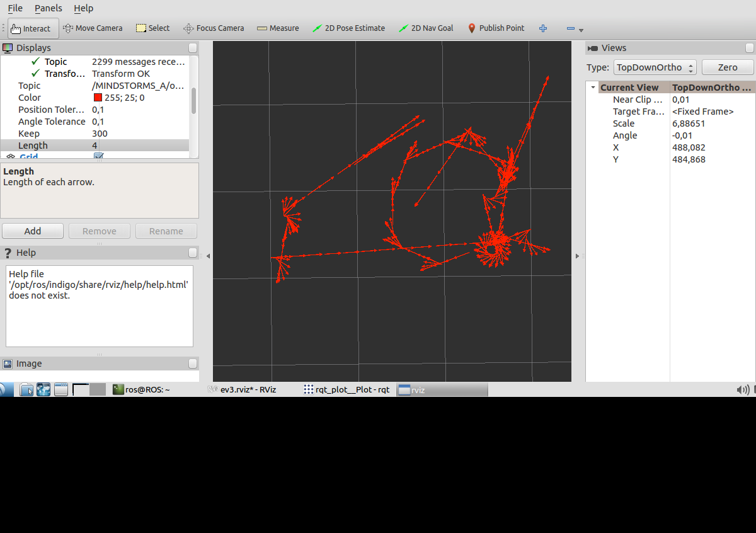Switch to rqt_plot__Plot - rqt taskbar window
Screen dimensions: 756x533
347,389
